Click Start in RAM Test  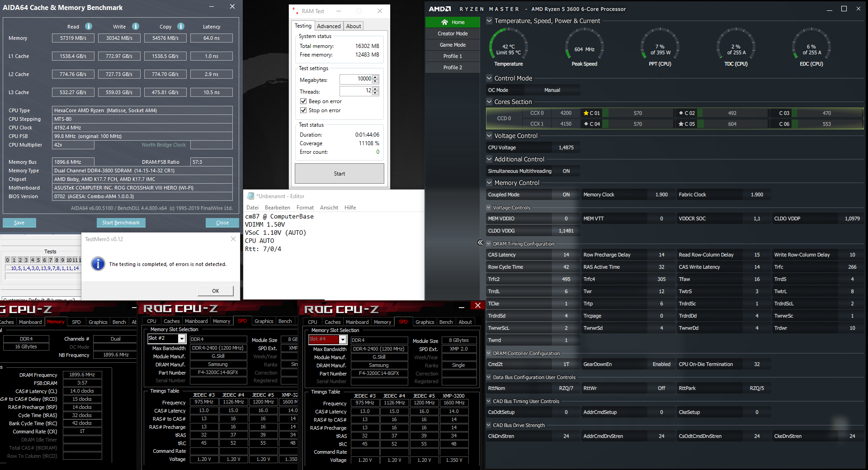(340, 174)
